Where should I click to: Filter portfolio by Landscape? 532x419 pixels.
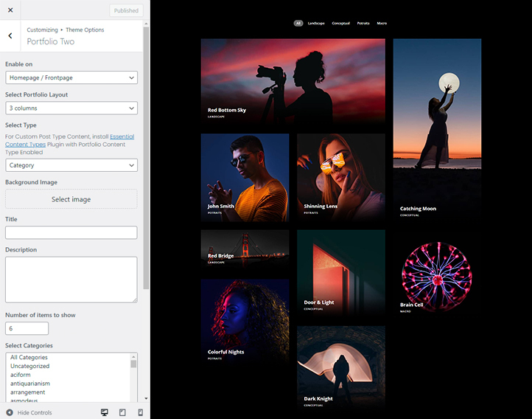(x=316, y=24)
